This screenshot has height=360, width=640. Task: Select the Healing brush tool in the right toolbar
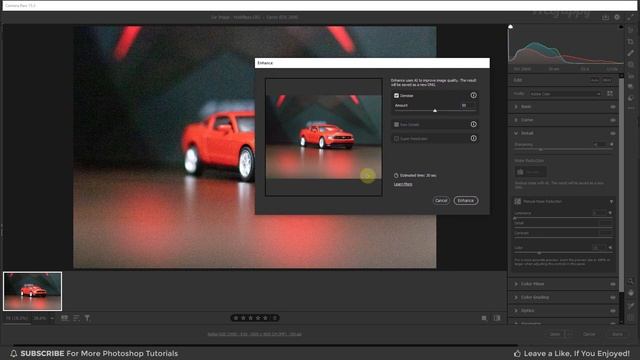(x=631, y=53)
